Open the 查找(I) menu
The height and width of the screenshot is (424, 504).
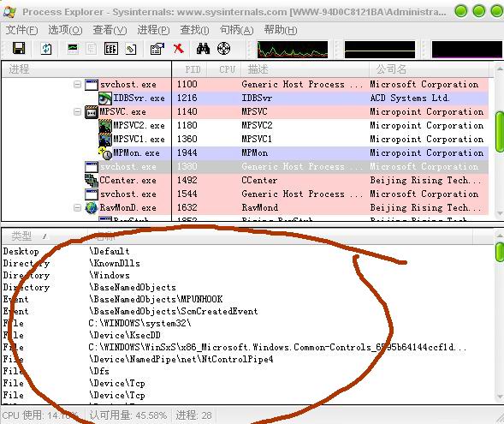click(x=194, y=30)
